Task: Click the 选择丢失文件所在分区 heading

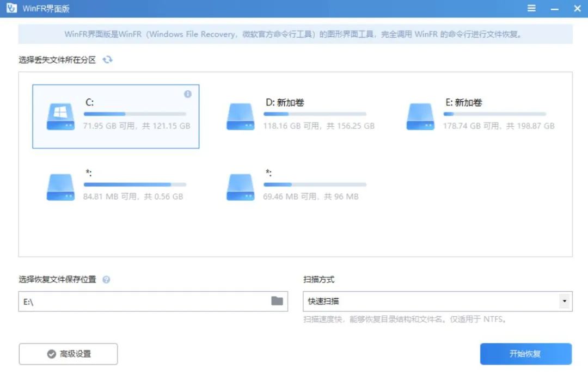Action: [57, 60]
